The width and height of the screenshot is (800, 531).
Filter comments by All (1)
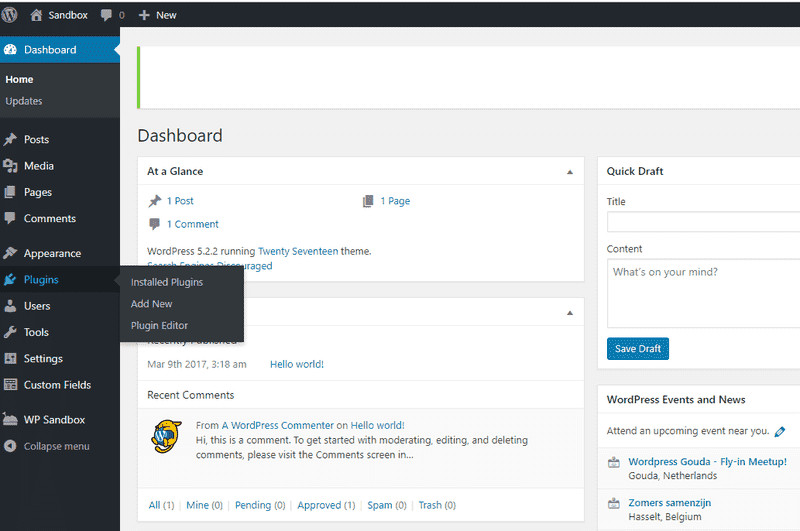click(161, 505)
